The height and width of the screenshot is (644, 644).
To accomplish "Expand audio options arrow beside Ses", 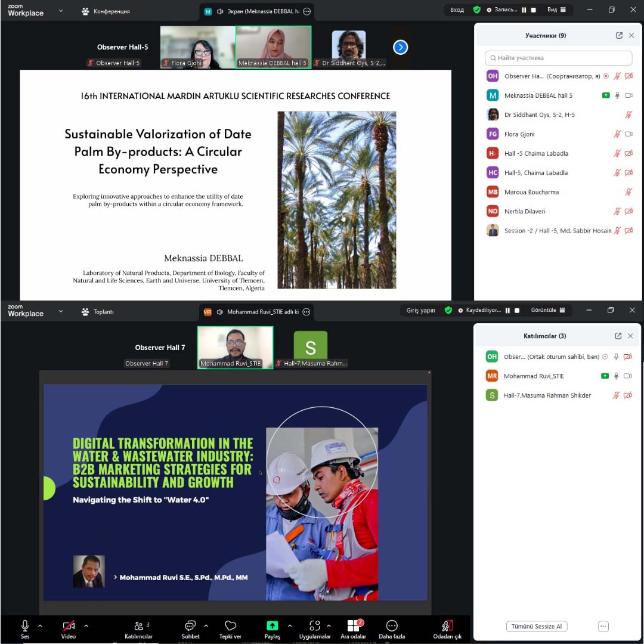I will [x=40, y=626].
